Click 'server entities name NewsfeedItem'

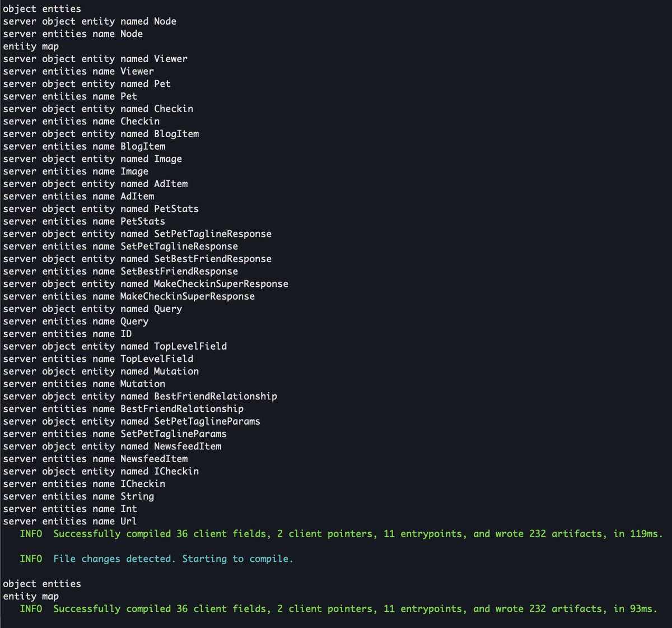pyautogui.click(x=95, y=459)
